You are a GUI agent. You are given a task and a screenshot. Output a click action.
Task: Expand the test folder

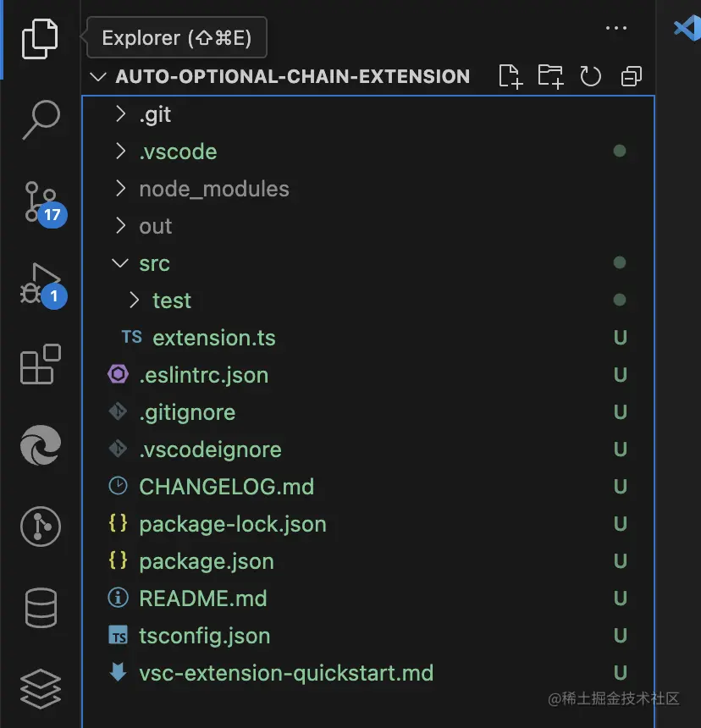pyautogui.click(x=368, y=301)
